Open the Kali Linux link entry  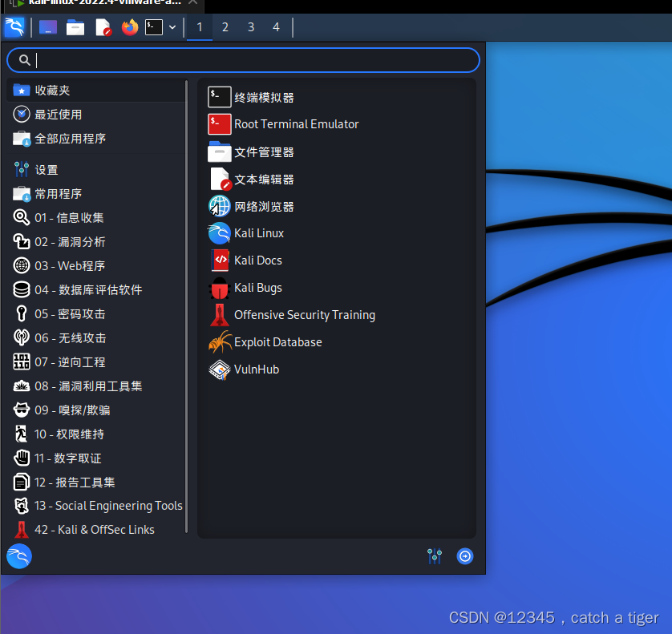click(337, 233)
